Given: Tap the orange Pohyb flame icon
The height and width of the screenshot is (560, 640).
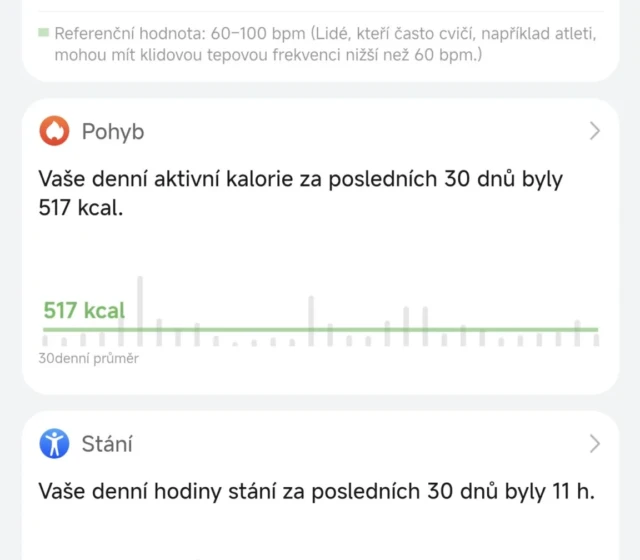Looking at the screenshot, I should coord(55,132).
